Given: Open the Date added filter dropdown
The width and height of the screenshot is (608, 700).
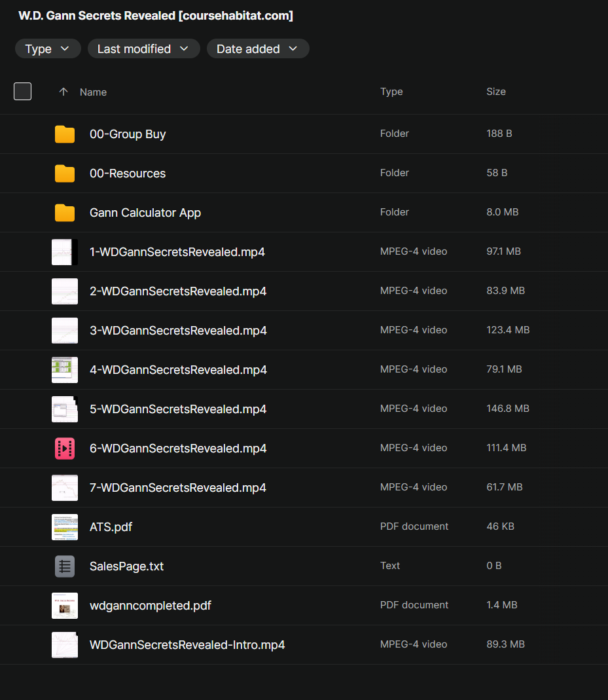Looking at the screenshot, I should (x=258, y=49).
